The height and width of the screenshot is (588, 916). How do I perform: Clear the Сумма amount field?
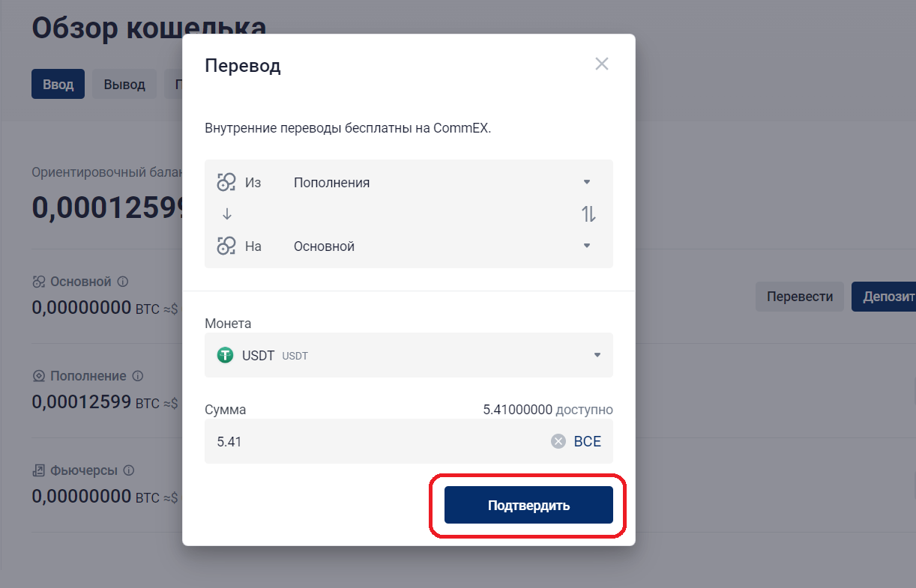point(558,441)
